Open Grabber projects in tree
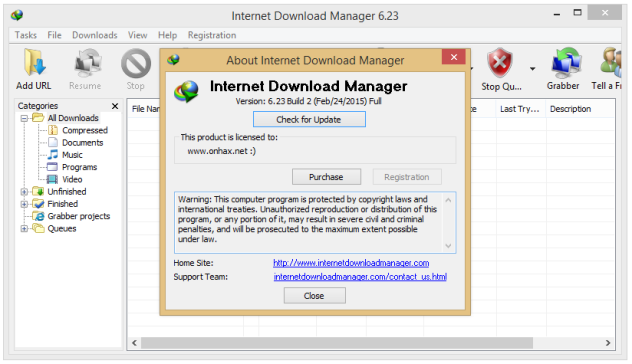The image size is (632, 364). click(79, 216)
